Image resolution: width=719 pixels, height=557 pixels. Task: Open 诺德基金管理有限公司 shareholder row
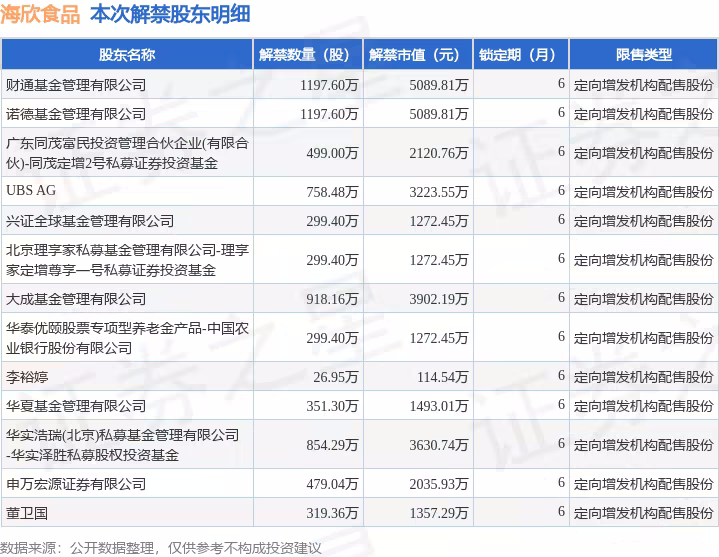coord(76,114)
